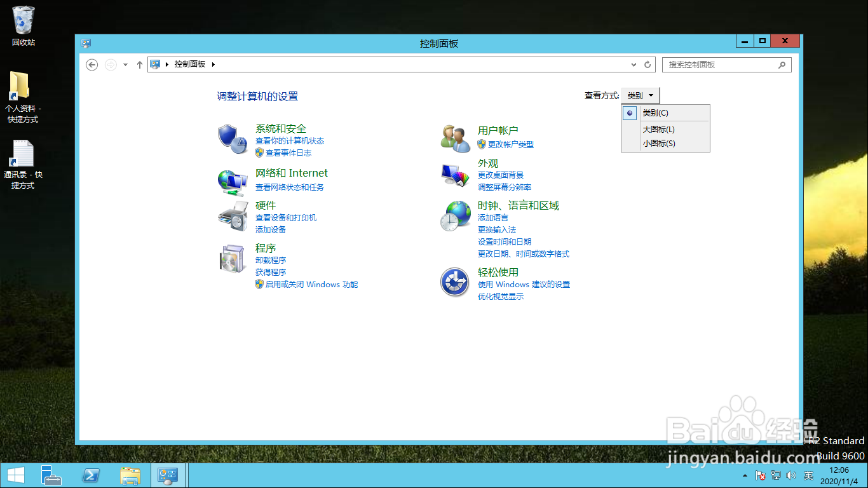Click 查看网络状态和任务 link

290,187
